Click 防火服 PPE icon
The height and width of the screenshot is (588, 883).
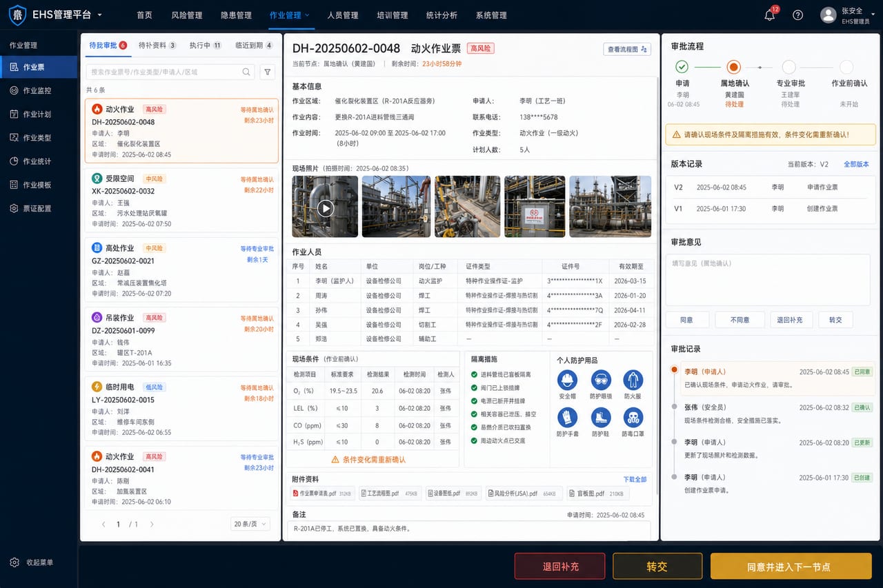click(x=633, y=379)
